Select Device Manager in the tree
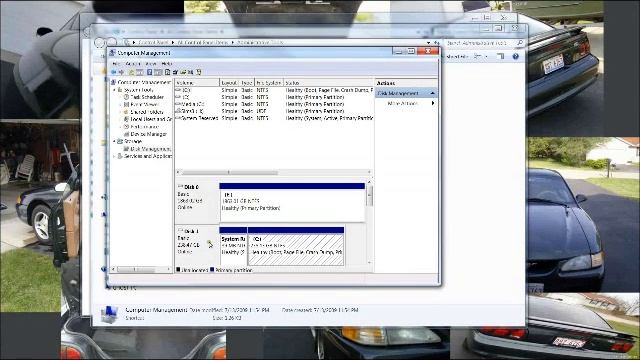This screenshot has width=640, height=360. (x=149, y=134)
